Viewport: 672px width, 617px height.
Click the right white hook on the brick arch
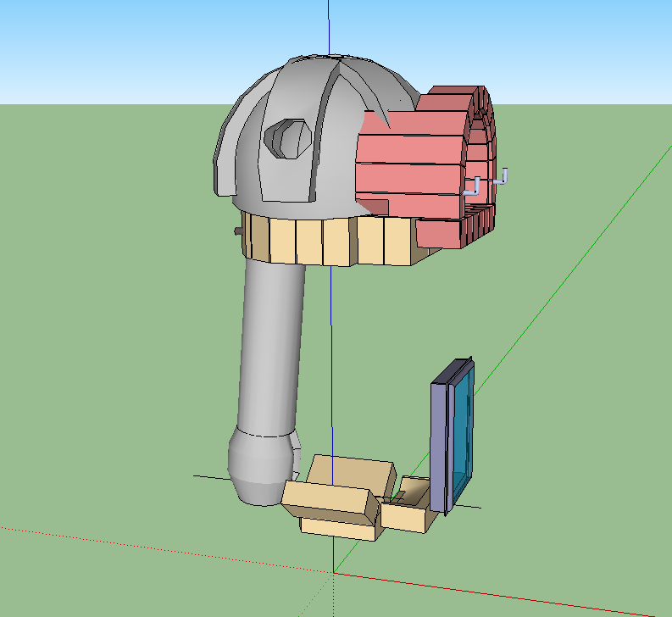point(503,177)
